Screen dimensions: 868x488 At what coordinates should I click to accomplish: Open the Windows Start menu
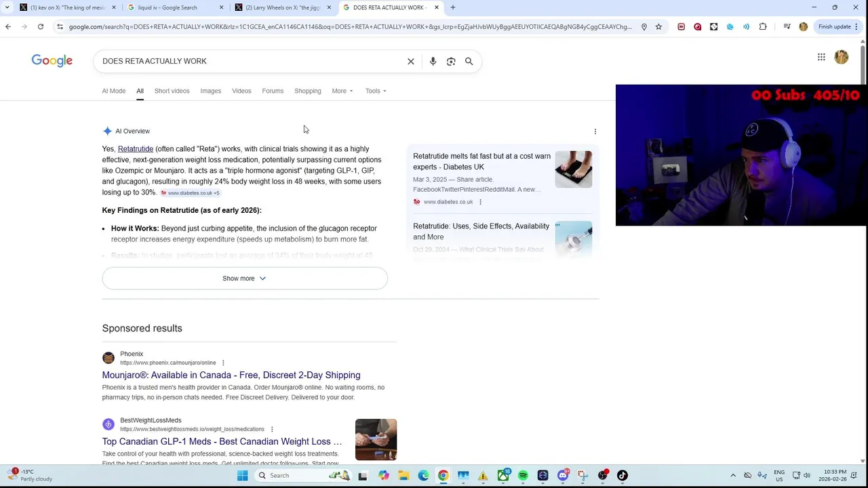pos(242,476)
